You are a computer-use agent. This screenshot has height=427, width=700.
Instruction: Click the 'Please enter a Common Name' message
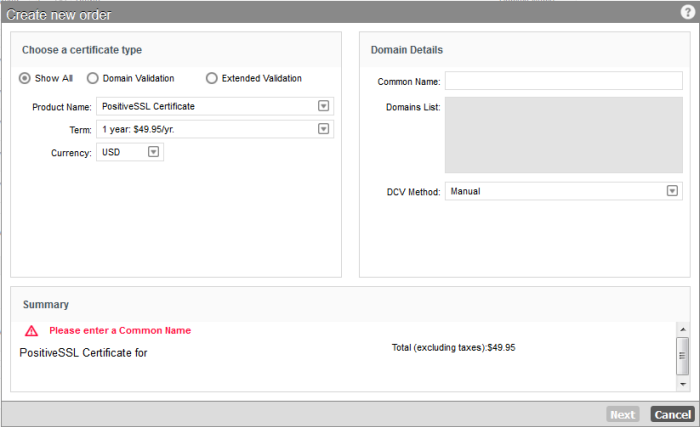(120, 331)
